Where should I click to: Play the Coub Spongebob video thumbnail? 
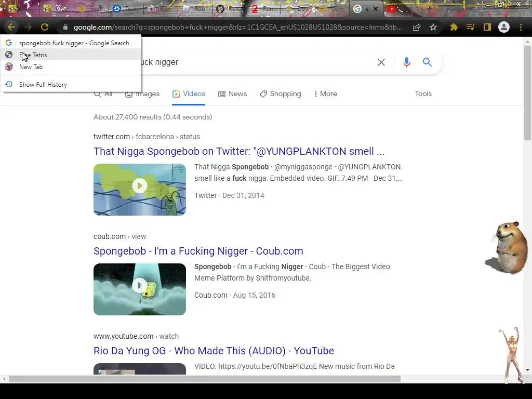pyautogui.click(x=139, y=289)
